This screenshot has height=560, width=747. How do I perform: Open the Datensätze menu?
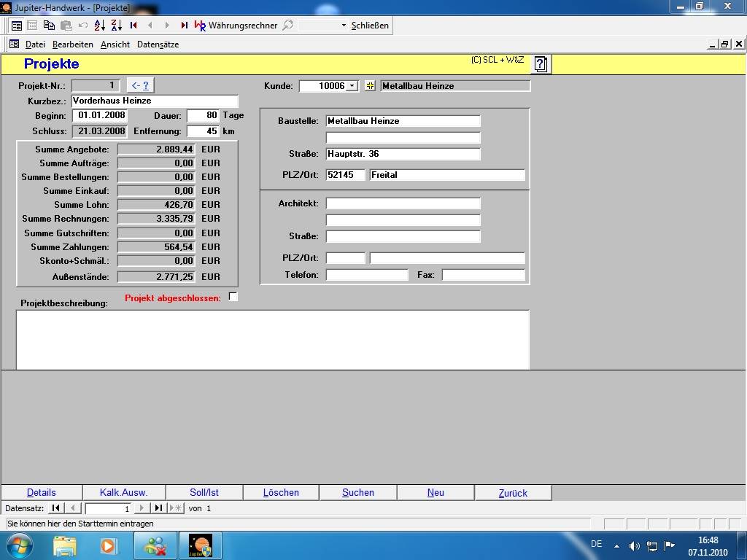point(158,44)
